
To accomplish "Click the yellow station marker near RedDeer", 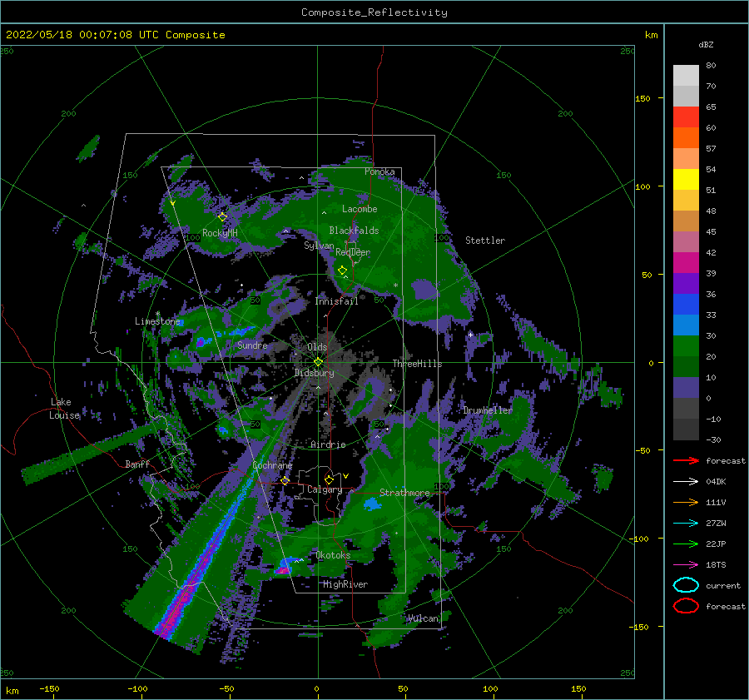I will tap(342, 271).
